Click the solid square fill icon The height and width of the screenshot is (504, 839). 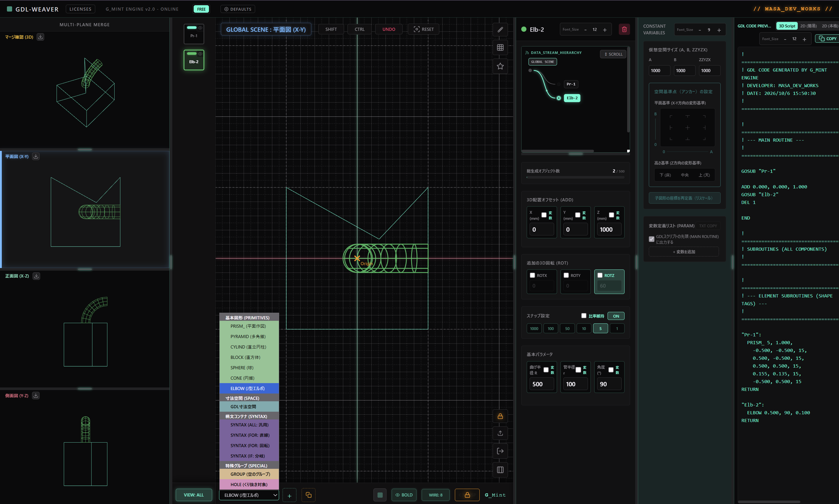tap(380, 495)
